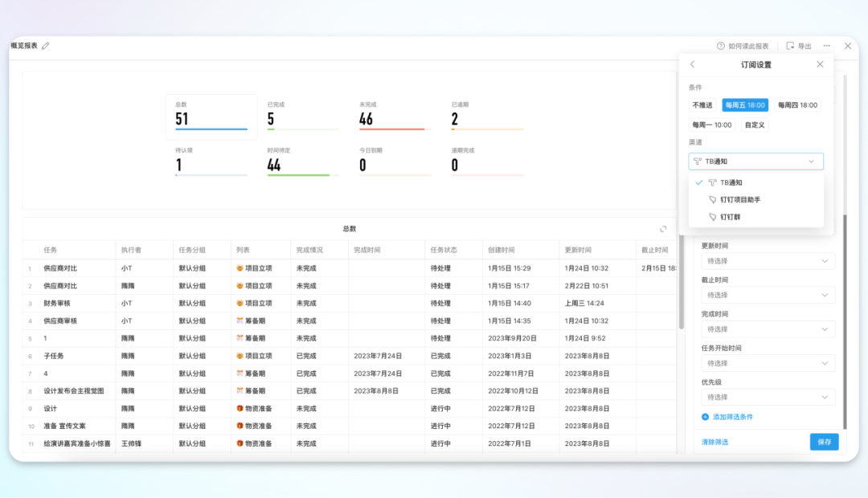Open the three-dot more options menu
The width and height of the screenshot is (868, 498).
click(826, 46)
